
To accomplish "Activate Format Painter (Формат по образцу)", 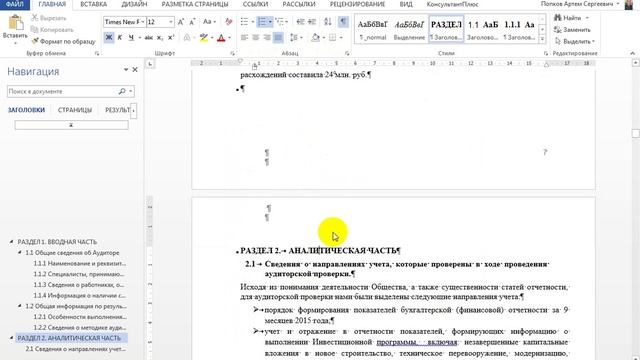I will [63, 41].
